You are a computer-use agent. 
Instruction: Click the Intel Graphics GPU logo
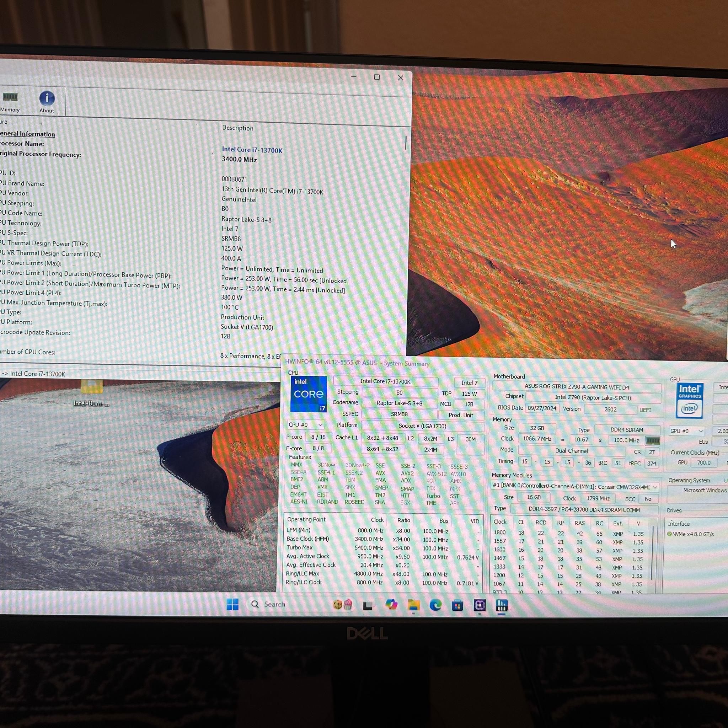(x=690, y=401)
